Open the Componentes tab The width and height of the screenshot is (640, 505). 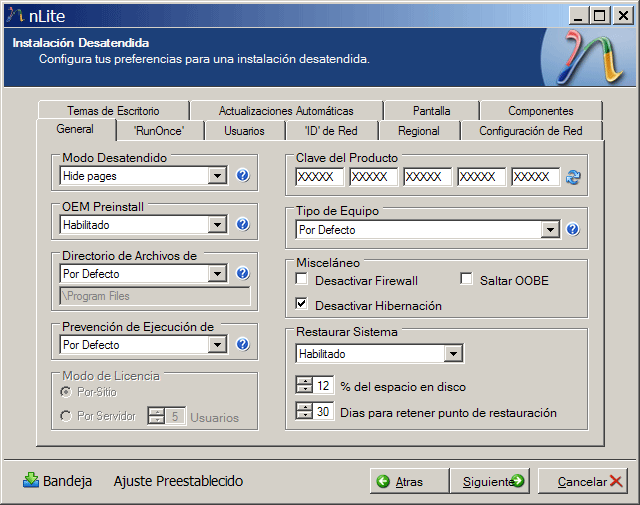pyautogui.click(x=541, y=111)
